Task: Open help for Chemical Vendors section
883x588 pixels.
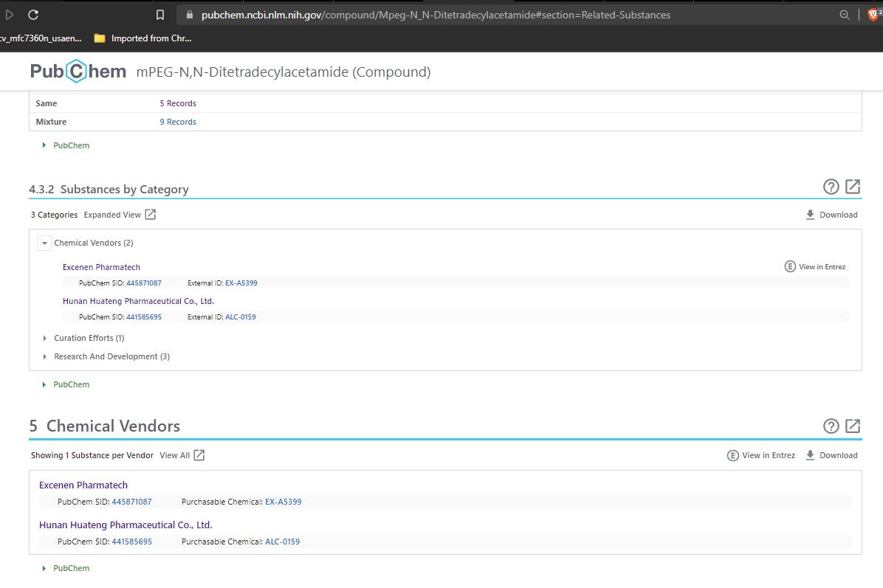Action: coord(831,426)
